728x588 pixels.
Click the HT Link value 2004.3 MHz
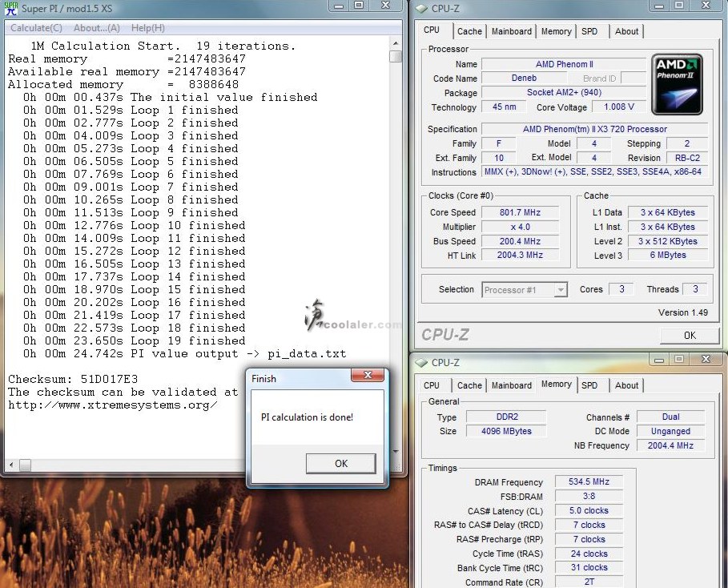(520, 255)
